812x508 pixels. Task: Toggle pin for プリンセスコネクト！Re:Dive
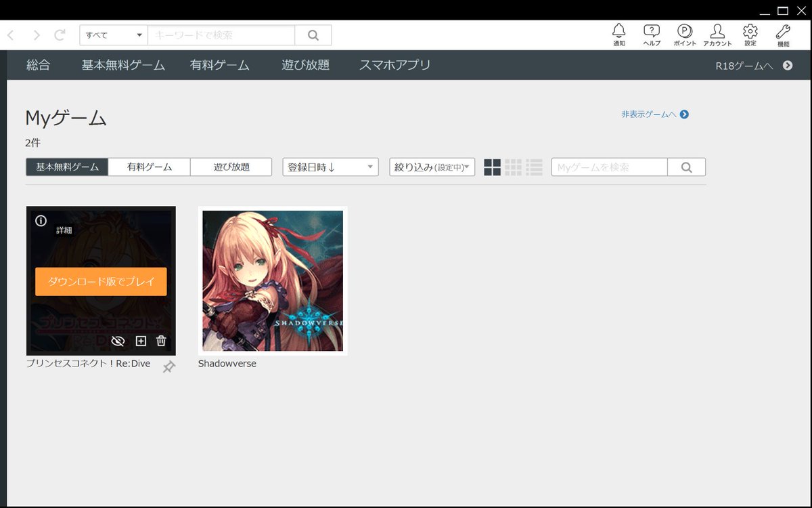click(169, 367)
